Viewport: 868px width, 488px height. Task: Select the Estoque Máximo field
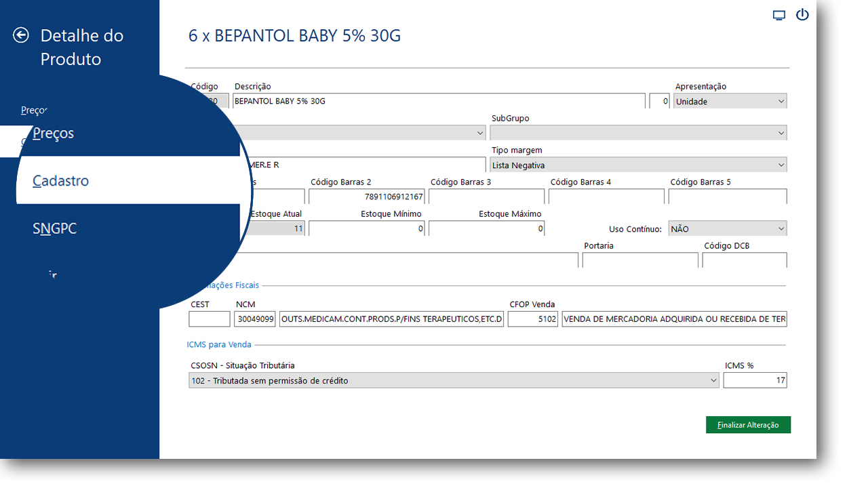486,228
